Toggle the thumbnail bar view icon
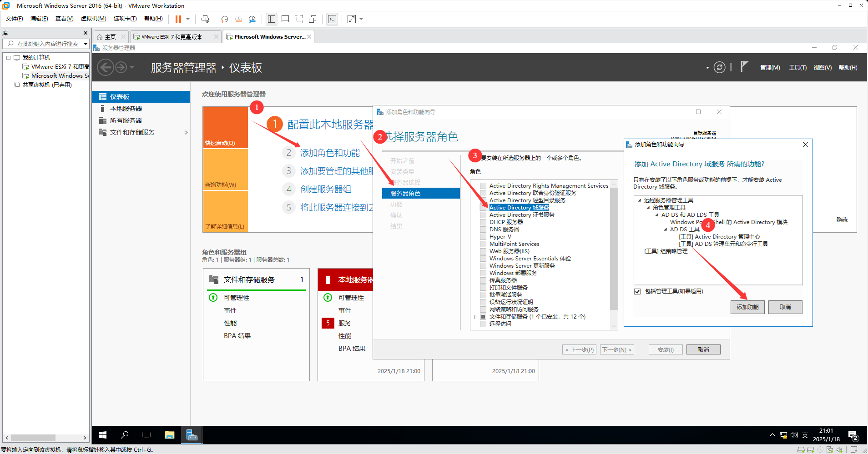The width and height of the screenshot is (868, 454). (x=285, y=19)
